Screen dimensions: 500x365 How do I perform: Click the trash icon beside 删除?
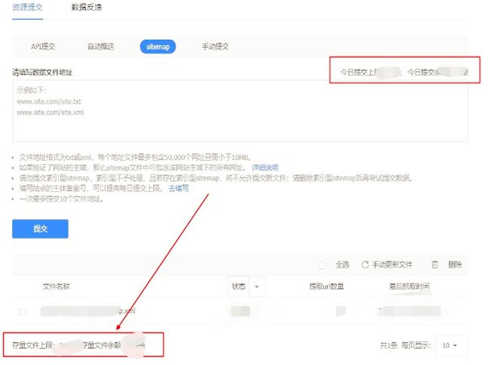coord(435,265)
